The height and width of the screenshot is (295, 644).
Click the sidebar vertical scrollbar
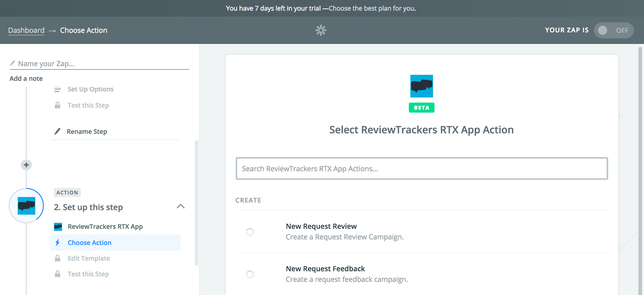(x=196, y=203)
